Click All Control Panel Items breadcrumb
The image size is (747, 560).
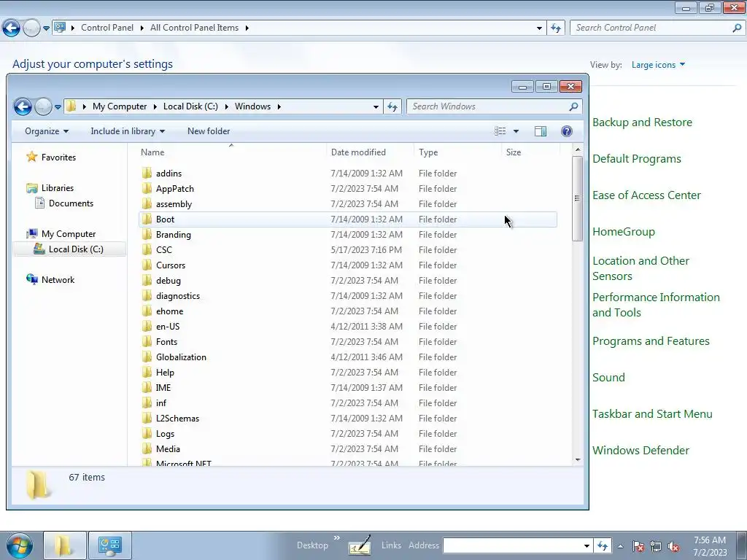click(x=194, y=28)
